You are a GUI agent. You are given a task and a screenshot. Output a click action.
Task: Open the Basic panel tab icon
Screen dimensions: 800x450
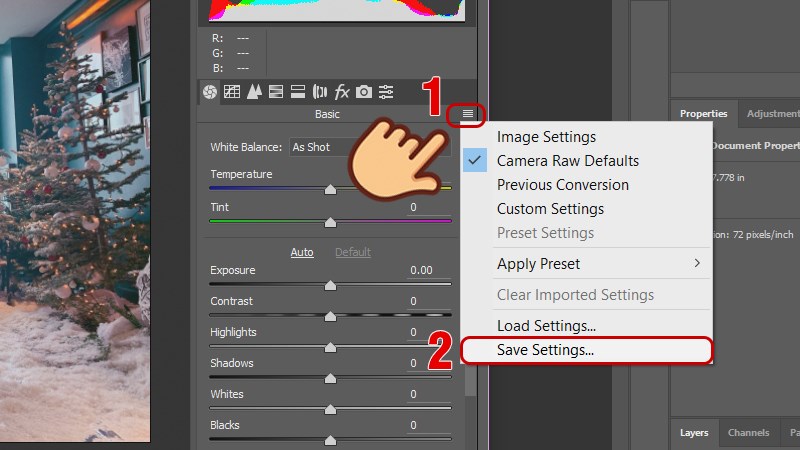[x=210, y=92]
